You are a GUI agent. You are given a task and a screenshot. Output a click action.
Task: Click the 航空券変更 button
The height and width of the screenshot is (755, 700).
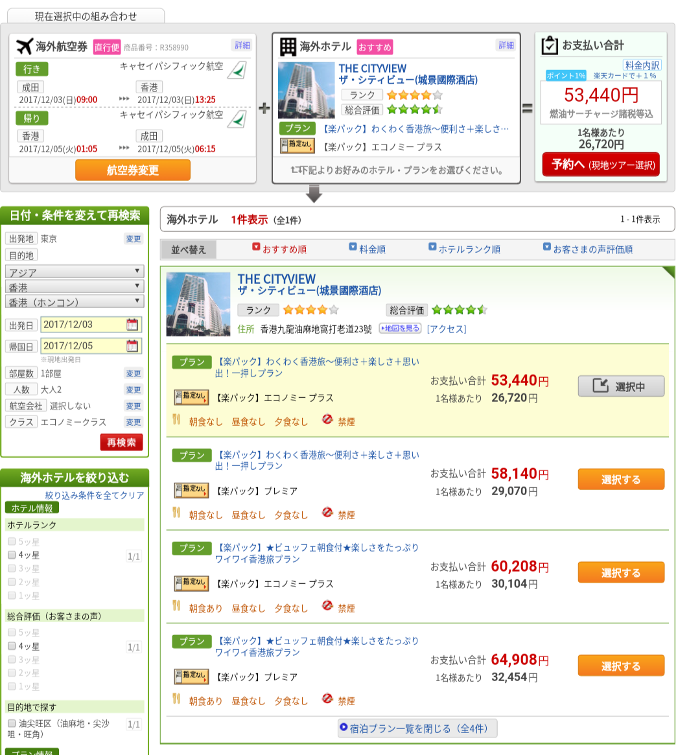(133, 170)
